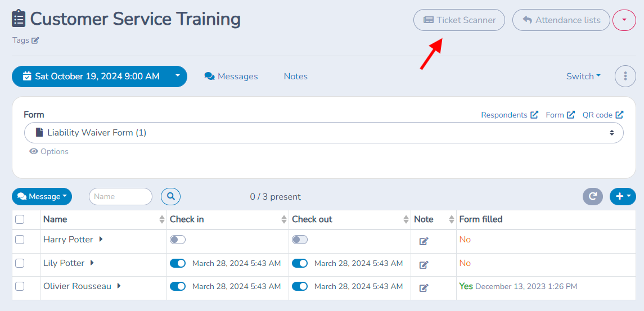Select Lily Potter's row checkbox
Viewport: 644px width, 311px height.
coord(20,263)
